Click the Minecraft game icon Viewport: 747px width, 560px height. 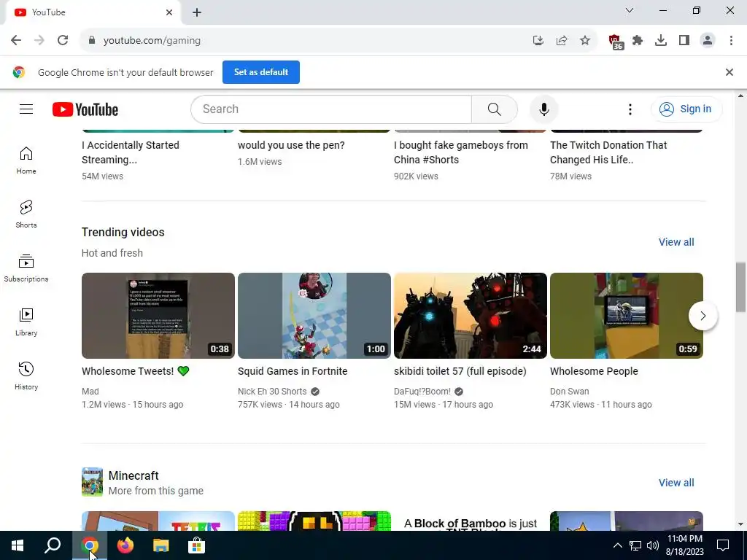(x=92, y=482)
